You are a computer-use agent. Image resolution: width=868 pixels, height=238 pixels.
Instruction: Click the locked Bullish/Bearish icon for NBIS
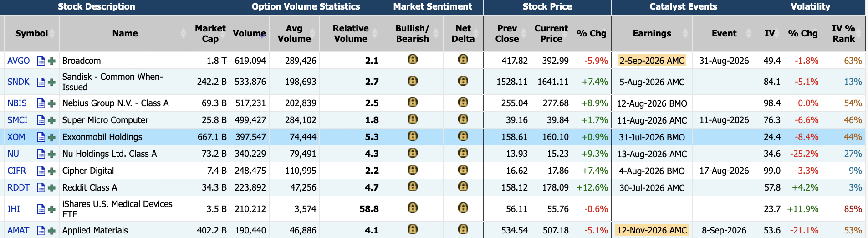[x=413, y=102]
